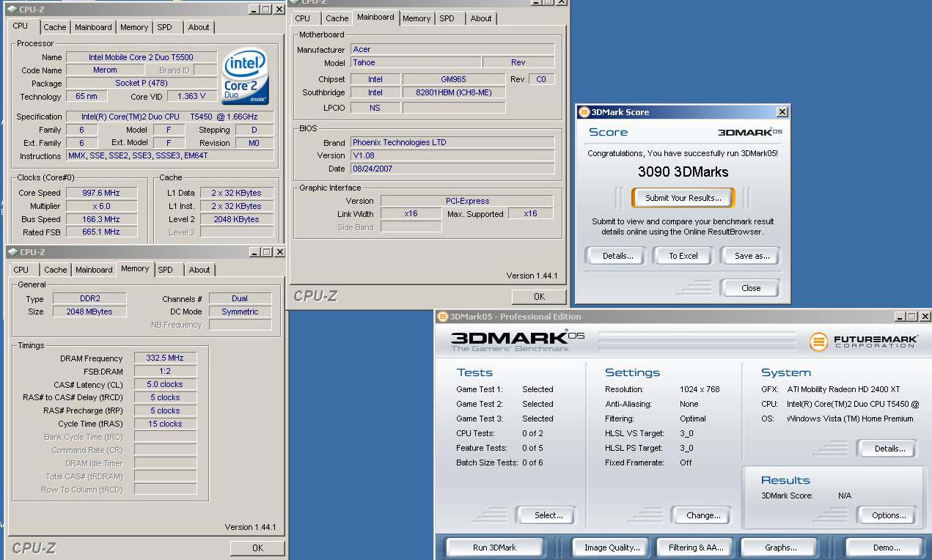This screenshot has height=560, width=932.
Task: Click the CPU-Z Memory window title icon
Action: 14,252
